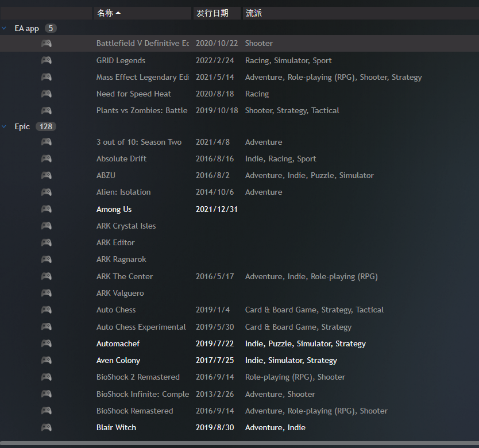Click the Absolute Drift game title
This screenshot has width=479, height=448.
point(121,159)
